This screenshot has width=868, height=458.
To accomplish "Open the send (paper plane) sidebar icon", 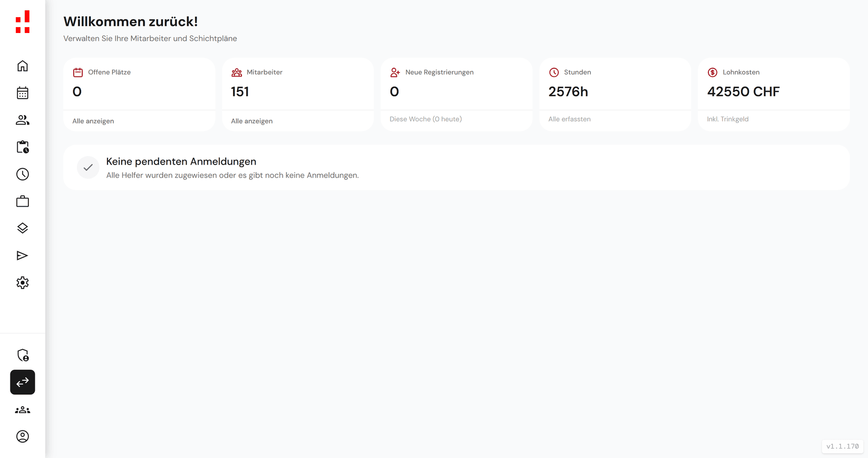I will tap(22, 255).
